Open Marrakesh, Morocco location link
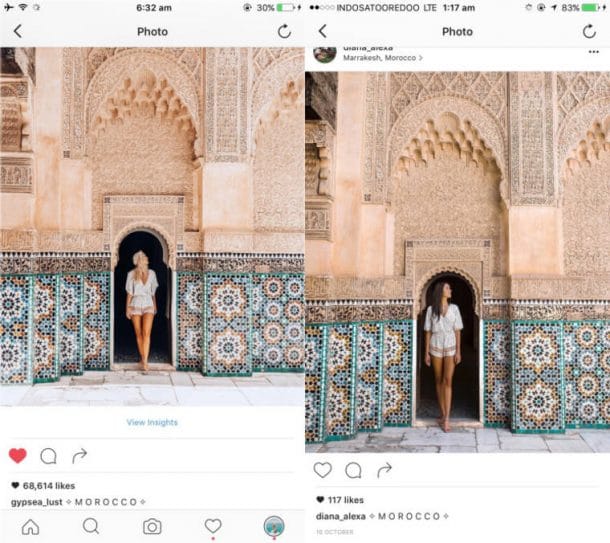Image resolution: width=610 pixels, height=543 pixels. pyautogui.click(x=383, y=58)
